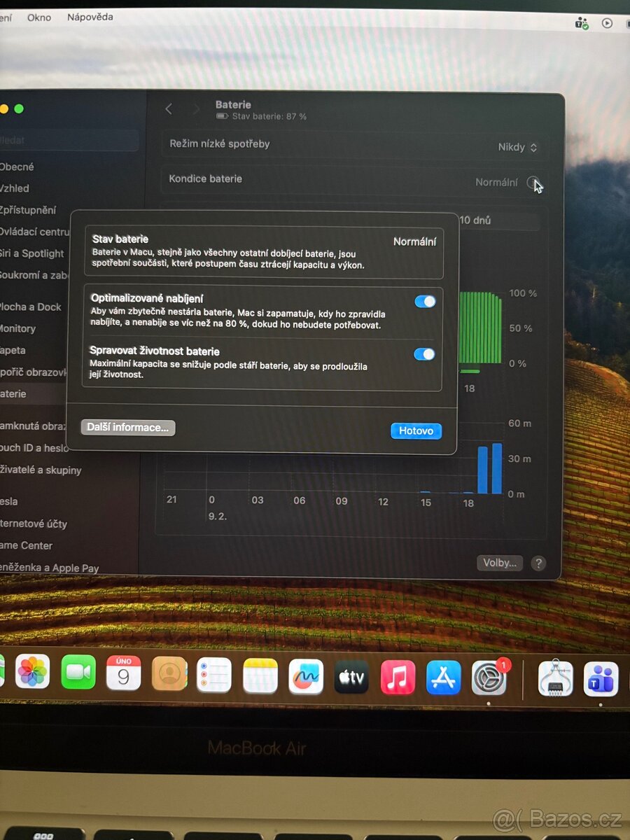Disable Optimalizované nabíjení

coord(424,301)
